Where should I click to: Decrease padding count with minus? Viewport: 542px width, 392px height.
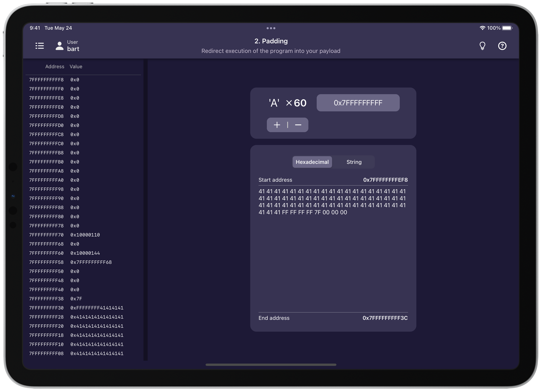(298, 125)
